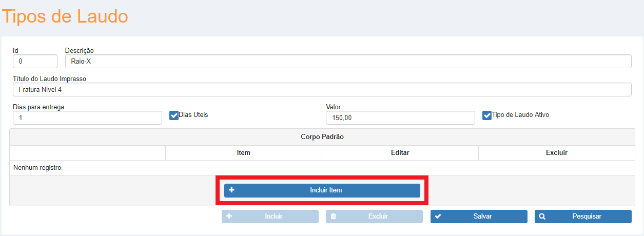Select the Título do Laudo Impresso field

[322, 90]
